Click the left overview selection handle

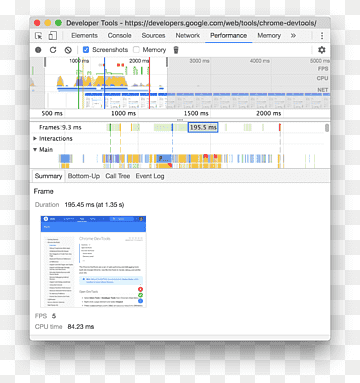pos(45,62)
